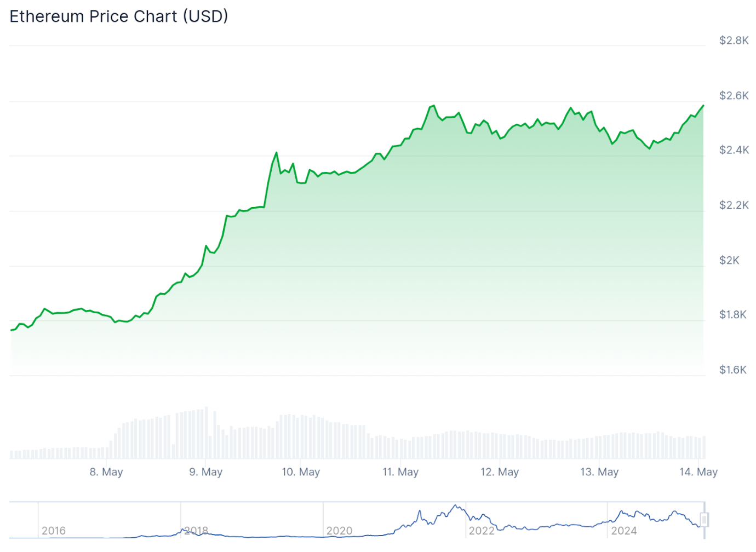Click the $2.2K price axis label
Screen dimensions: 756x552
pos(734,205)
